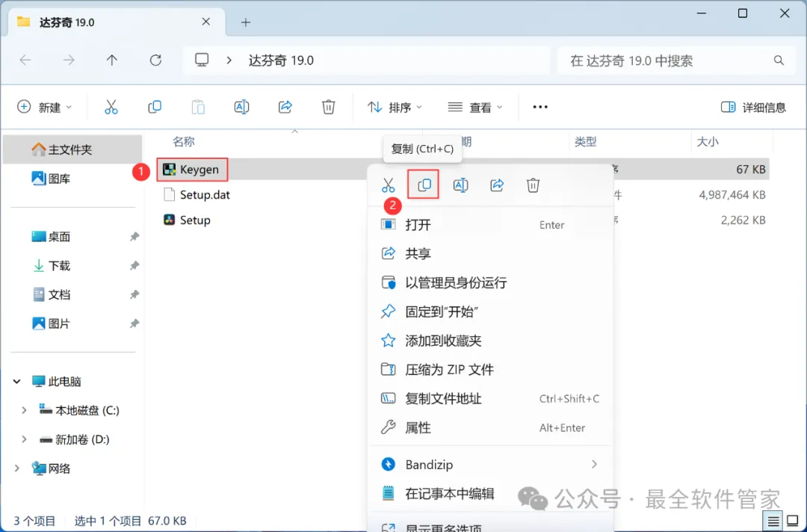Image resolution: width=807 pixels, height=532 pixels.
Task: Switch to the details list view icon in the status bar
Action: point(773,522)
